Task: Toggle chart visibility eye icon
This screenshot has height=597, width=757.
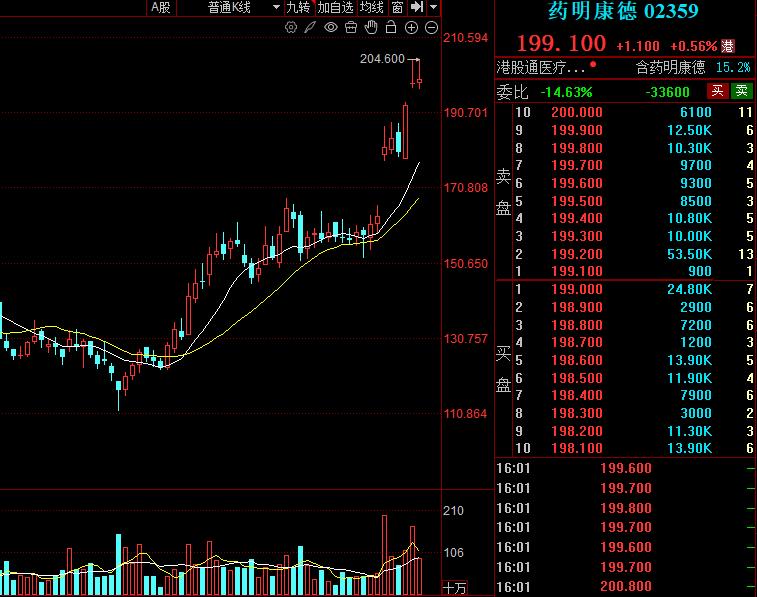Action: point(331,28)
